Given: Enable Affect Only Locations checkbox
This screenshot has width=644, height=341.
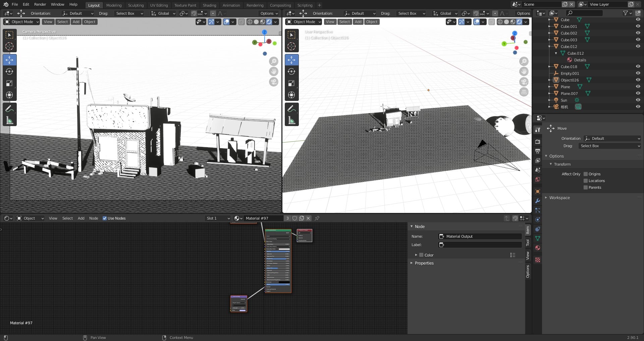Looking at the screenshot, I should coord(586,181).
